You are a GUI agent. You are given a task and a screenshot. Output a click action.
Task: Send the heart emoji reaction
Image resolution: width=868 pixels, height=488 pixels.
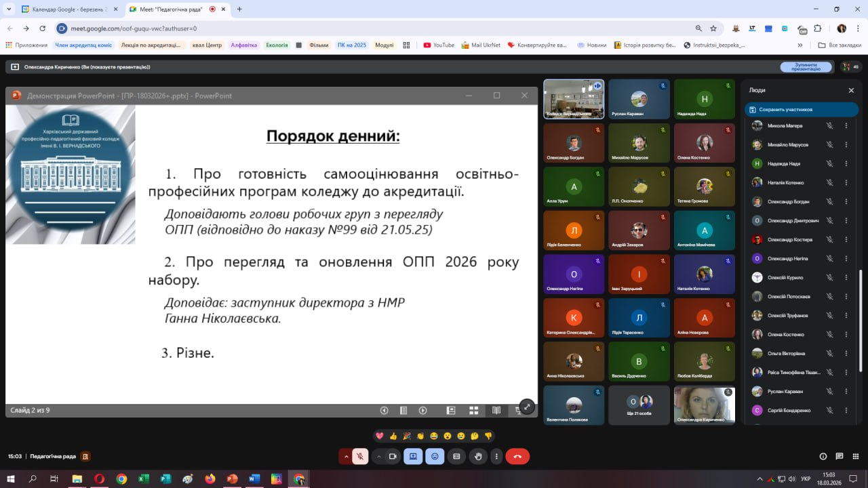[x=380, y=436]
